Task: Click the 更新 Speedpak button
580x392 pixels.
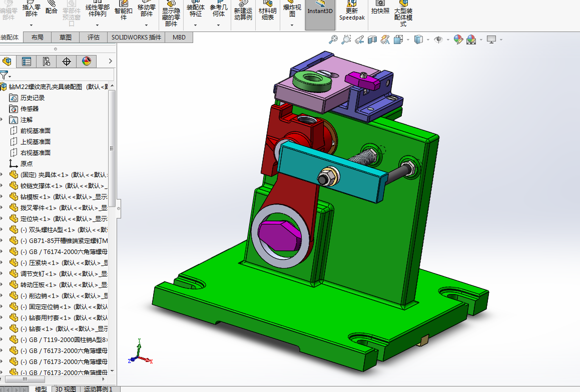Action: point(352,11)
